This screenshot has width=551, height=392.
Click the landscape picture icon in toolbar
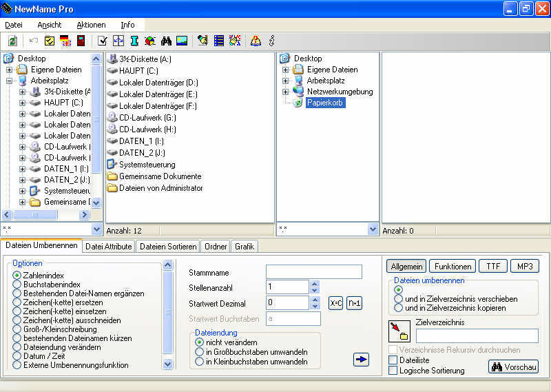pos(182,41)
